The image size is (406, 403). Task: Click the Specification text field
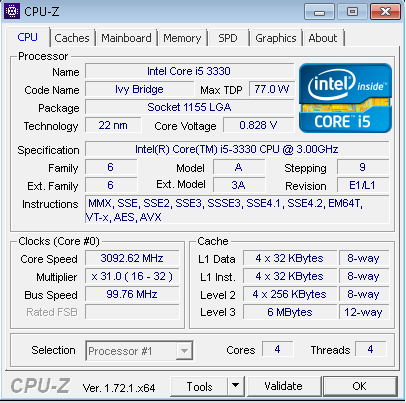[237, 149]
